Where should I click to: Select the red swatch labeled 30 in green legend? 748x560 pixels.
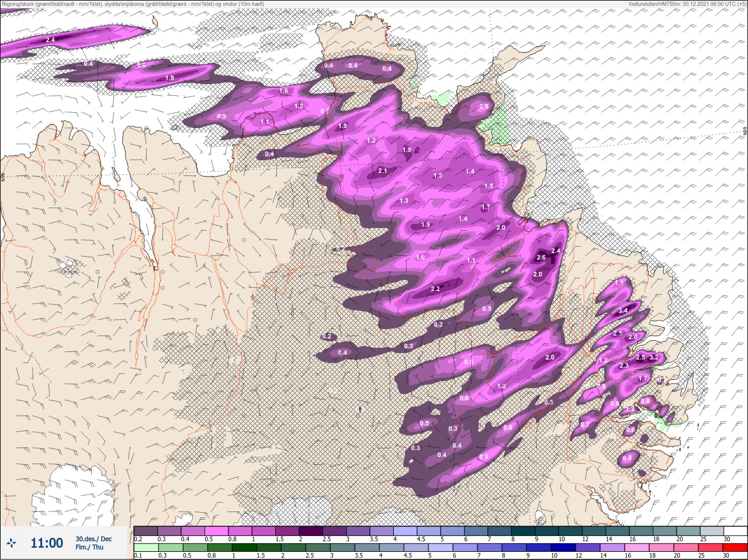point(735,548)
